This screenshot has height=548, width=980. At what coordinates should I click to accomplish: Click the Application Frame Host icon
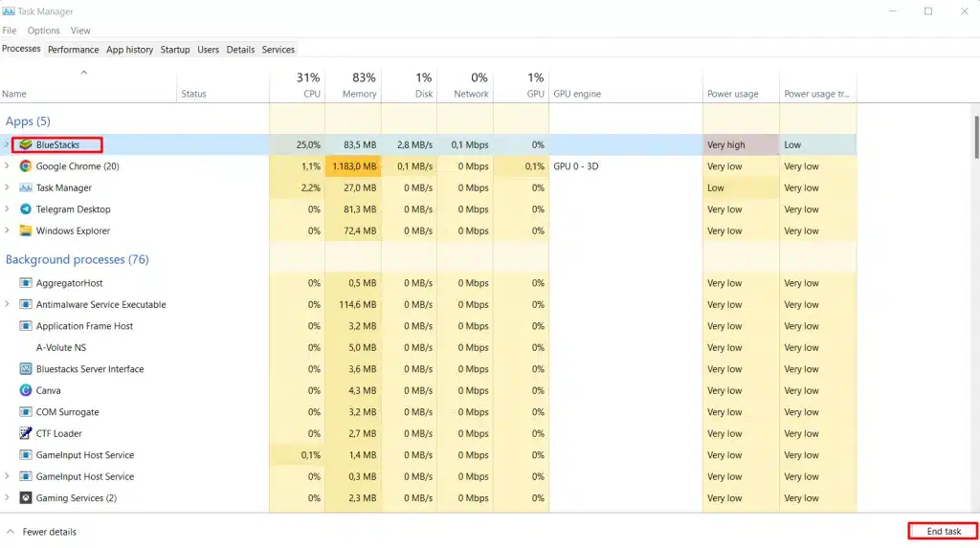click(25, 325)
